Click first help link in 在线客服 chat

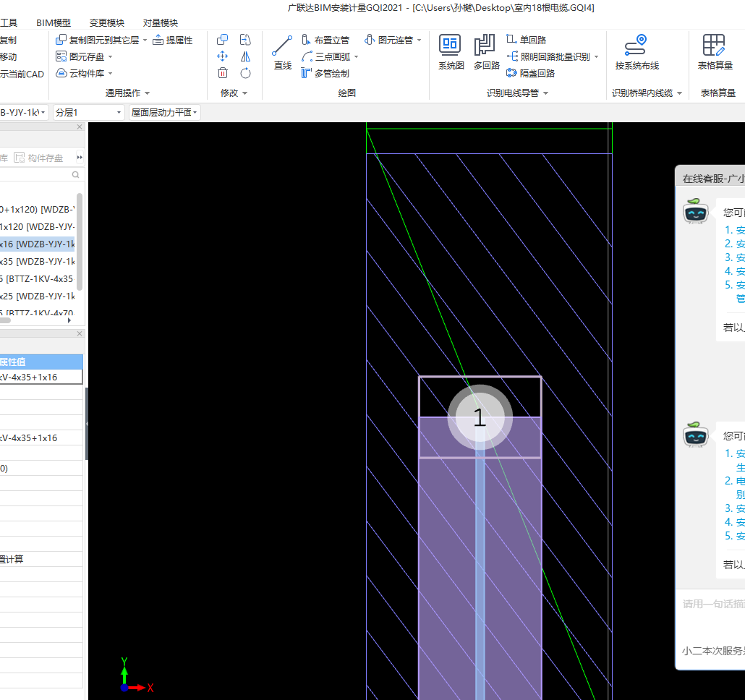(x=735, y=230)
